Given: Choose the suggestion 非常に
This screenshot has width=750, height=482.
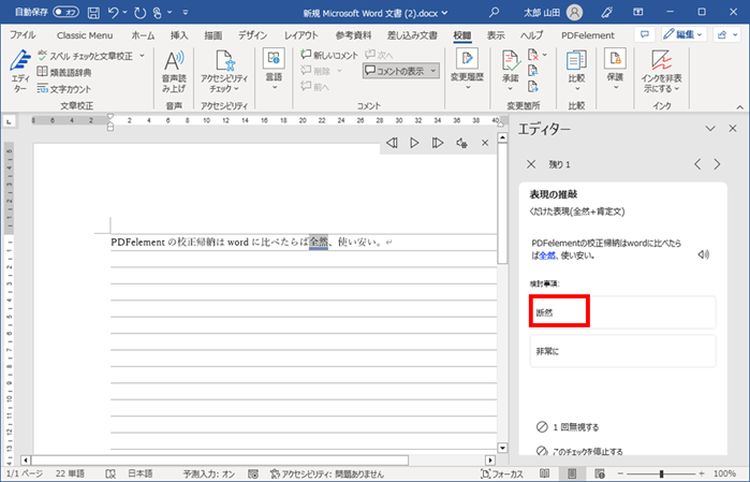Looking at the screenshot, I should pos(622,351).
